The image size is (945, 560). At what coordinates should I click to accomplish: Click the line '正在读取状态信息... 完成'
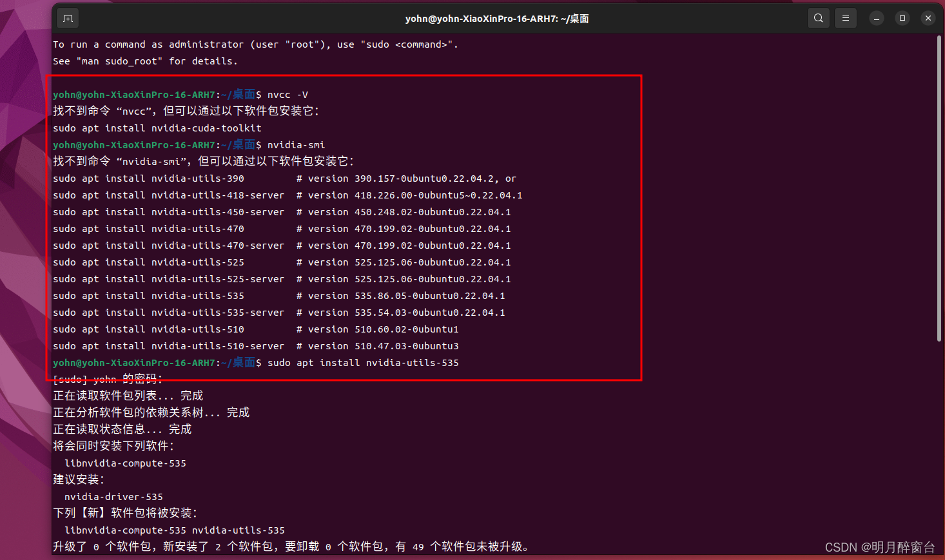[122, 429]
